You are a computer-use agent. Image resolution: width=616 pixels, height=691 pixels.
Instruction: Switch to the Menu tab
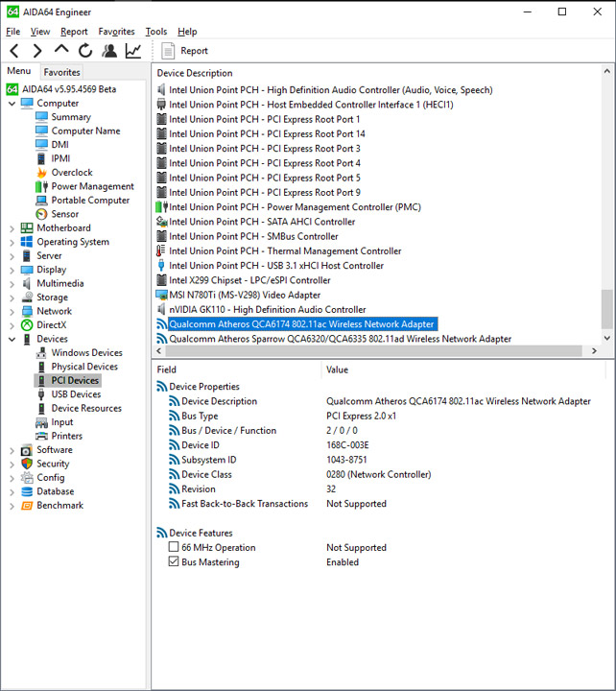[x=19, y=71]
